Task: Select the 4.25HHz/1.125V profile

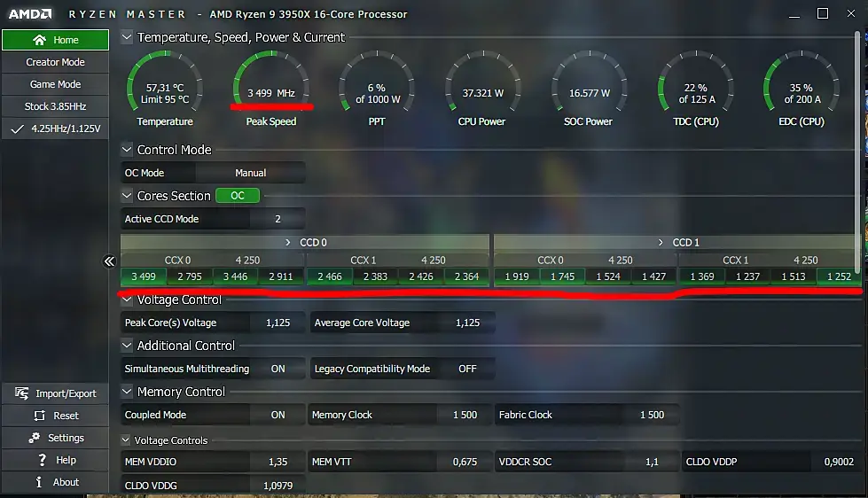Action: pos(55,128)
